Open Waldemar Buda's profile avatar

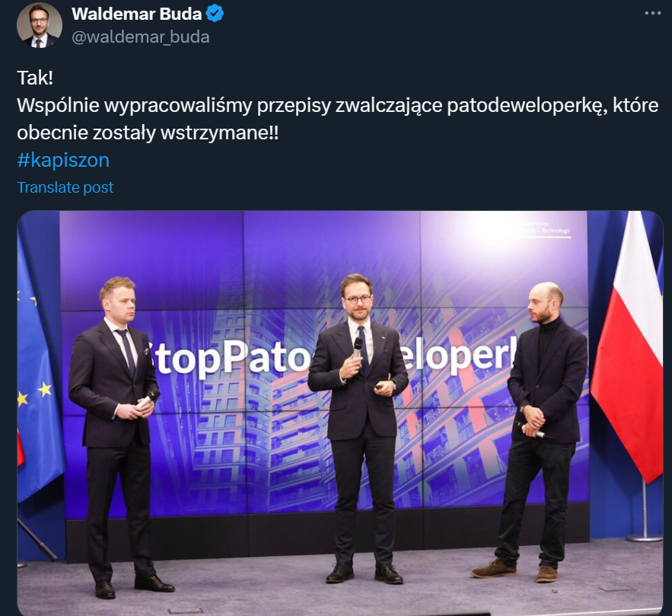tap(40, 25)
